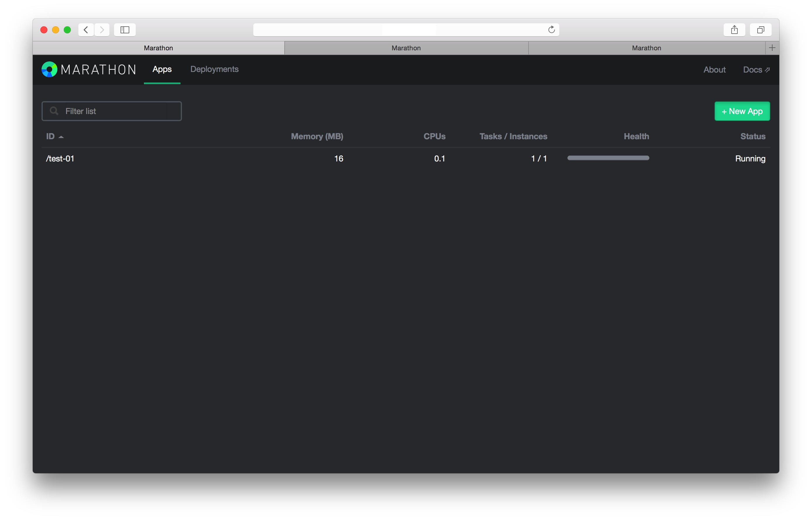Maximize window with green button
Screen dimensions: 812x520
click(x=67, y=30)
